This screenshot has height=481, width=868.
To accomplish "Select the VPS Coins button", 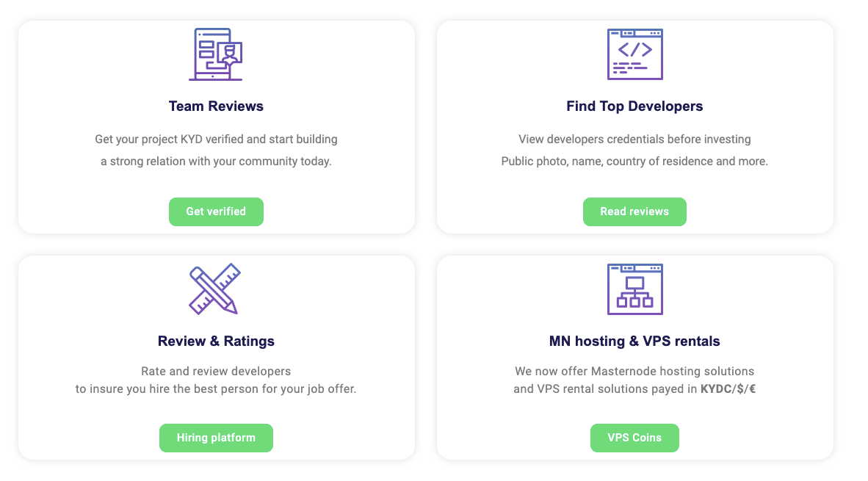I will point(634,438).
